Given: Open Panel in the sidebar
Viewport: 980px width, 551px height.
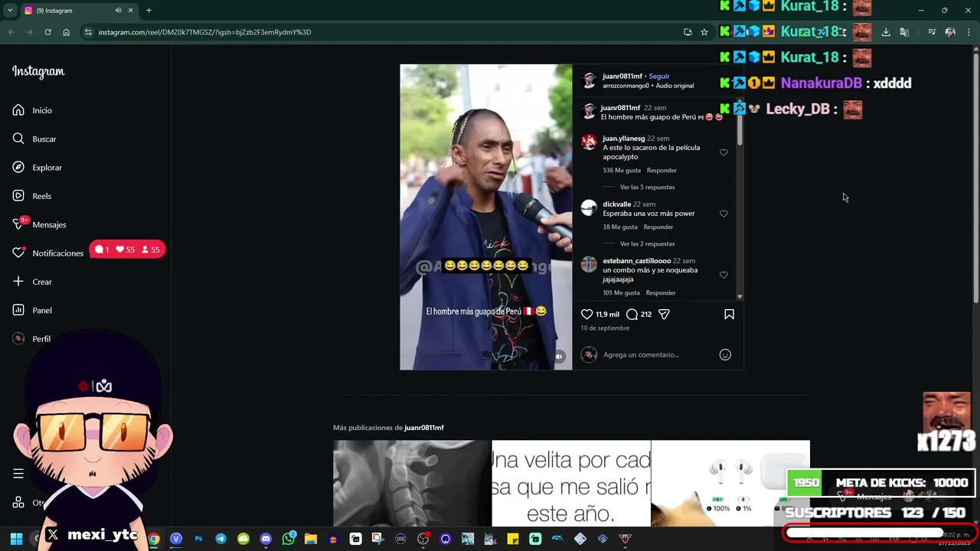Looking at the screenshot, I should tap(32, 310).
